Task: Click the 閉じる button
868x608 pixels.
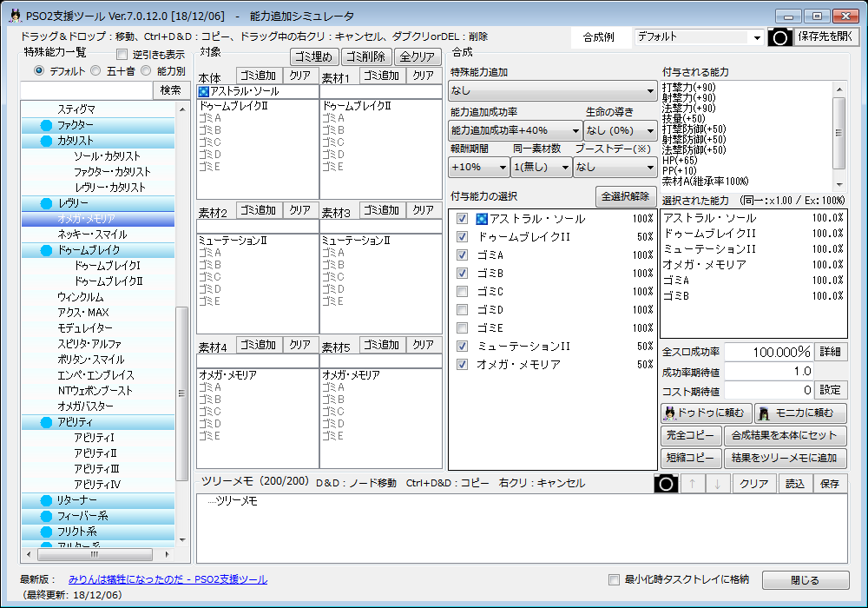Action: (x=806, y=580)
